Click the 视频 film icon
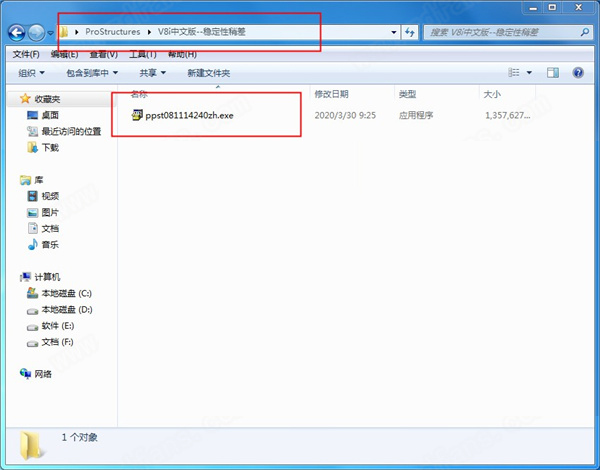The image size is (600, 470). coord(33,196)
